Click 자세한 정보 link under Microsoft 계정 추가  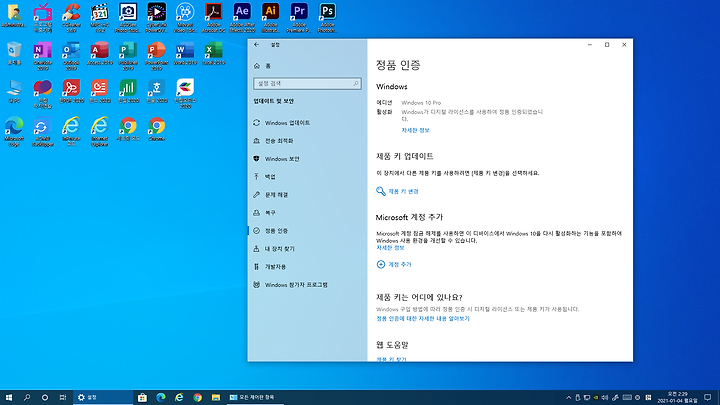(390, 248)
